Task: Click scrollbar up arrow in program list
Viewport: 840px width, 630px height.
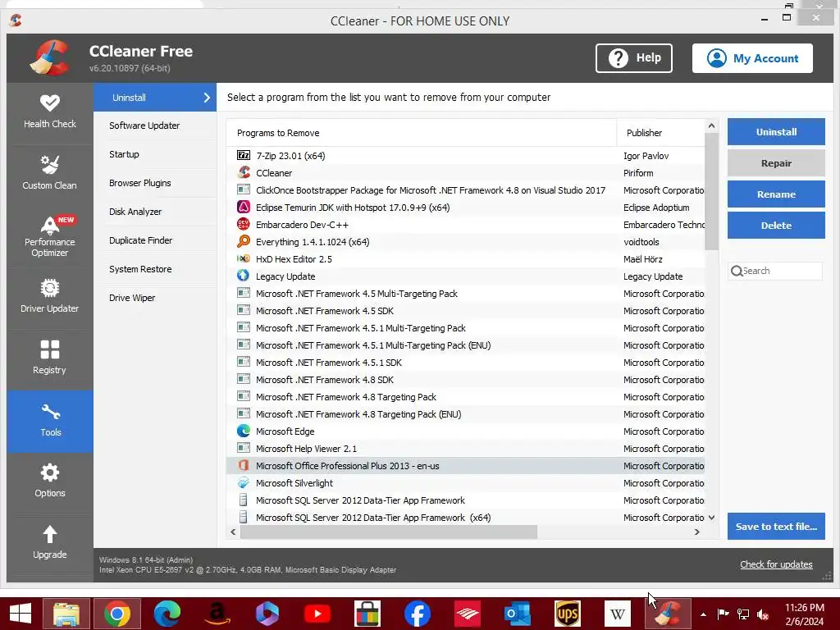Action: [711, 126]
